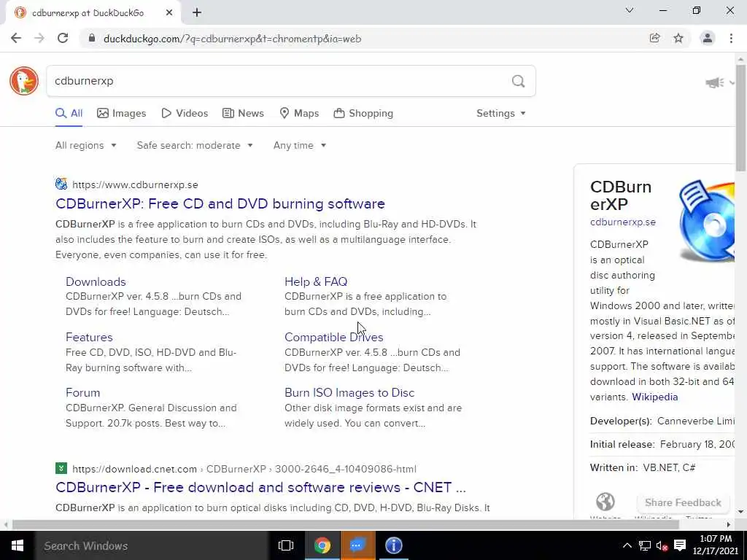Click the browser forward arrow
Image resolution: width=747 pixels, height=560 pixels.
39,39
